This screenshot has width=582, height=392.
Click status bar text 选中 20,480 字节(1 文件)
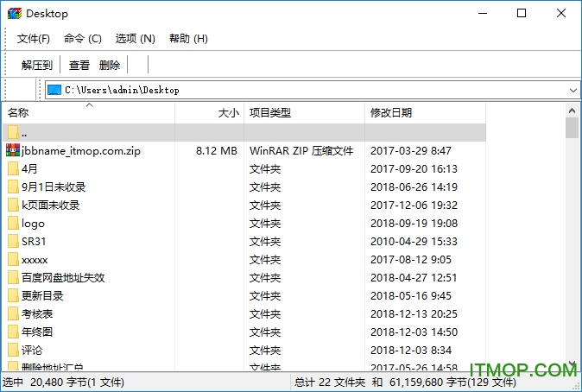click(x=63, y=383)
